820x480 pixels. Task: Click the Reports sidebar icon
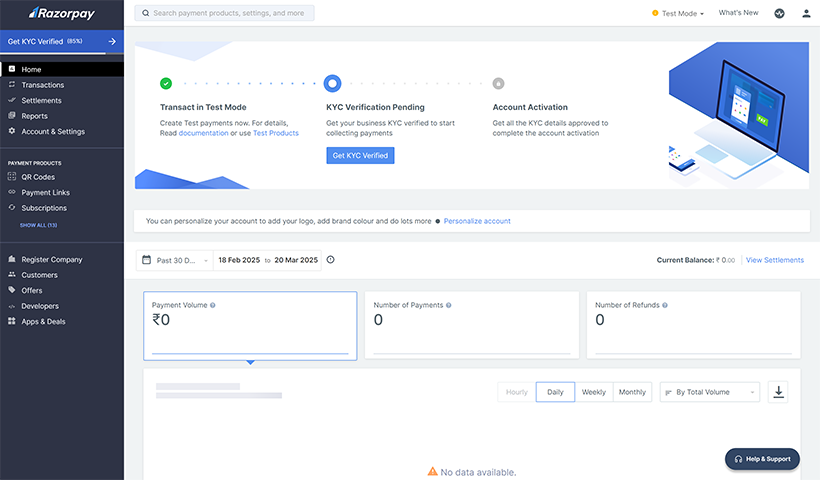pos(12,116)
